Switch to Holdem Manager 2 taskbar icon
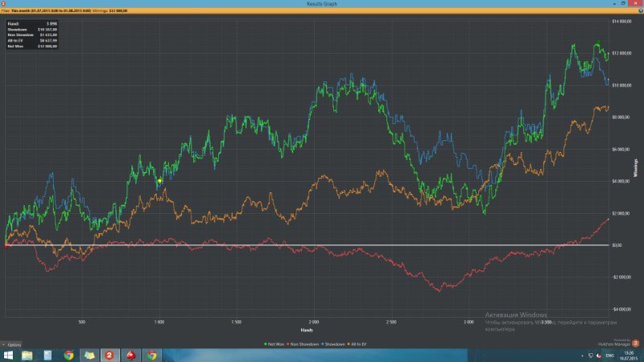Screen dimensions: 644x362 pyautogui.click(x=109, y=356)
